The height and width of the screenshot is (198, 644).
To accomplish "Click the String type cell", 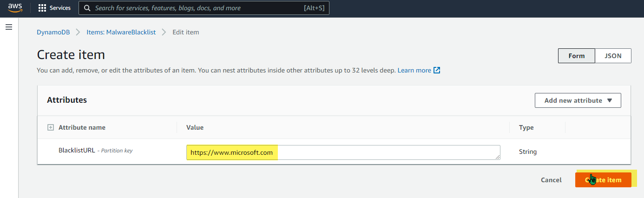I will coord(528,152).
